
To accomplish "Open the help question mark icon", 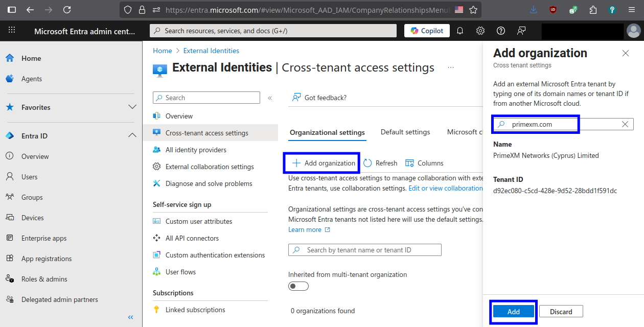I will (501, 31).
